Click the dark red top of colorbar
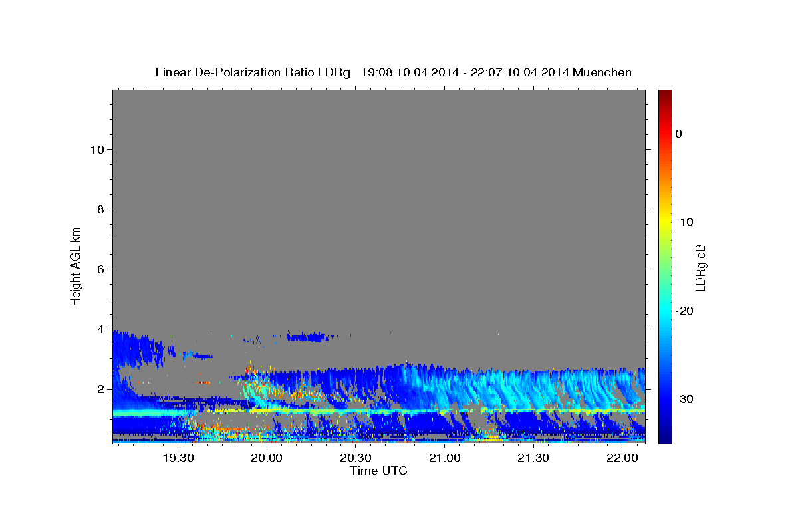This screenshot has width=798, height=532. [x=665, y=94]
